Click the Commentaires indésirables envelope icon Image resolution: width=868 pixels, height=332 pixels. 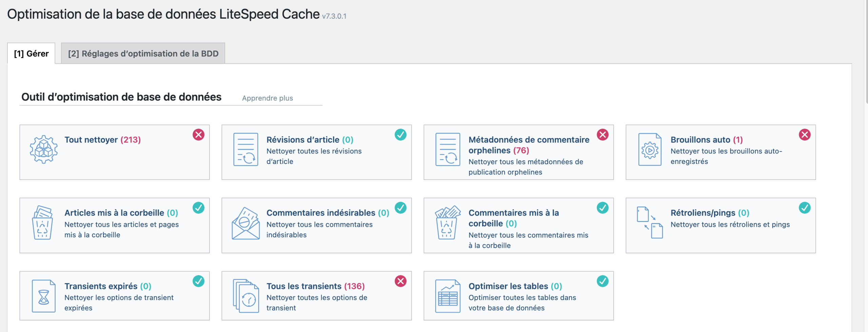[246, 223]
